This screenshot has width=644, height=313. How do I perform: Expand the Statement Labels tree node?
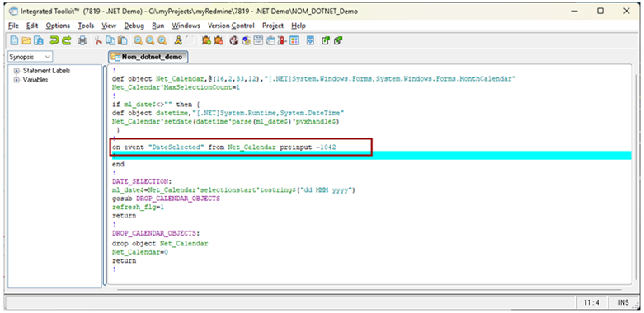point(16,71)
